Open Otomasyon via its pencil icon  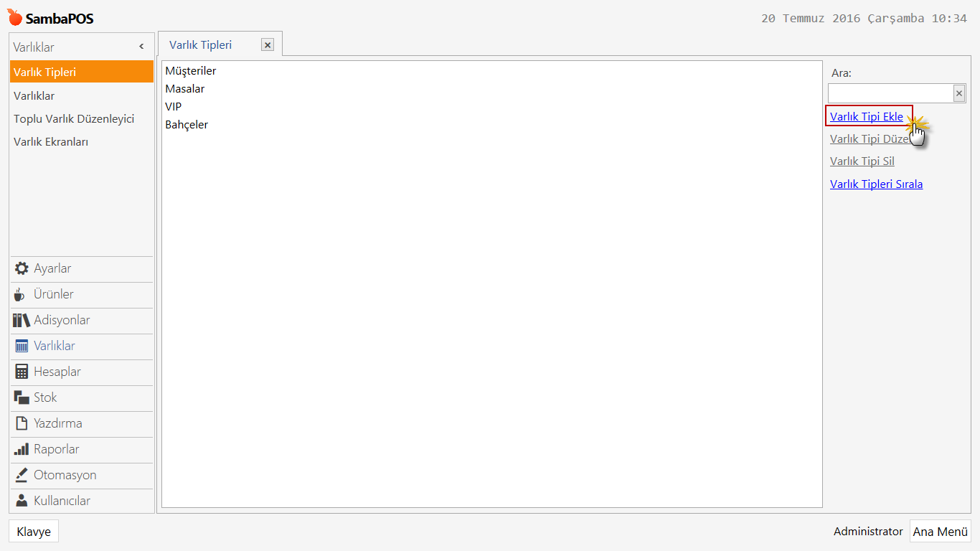22,475
